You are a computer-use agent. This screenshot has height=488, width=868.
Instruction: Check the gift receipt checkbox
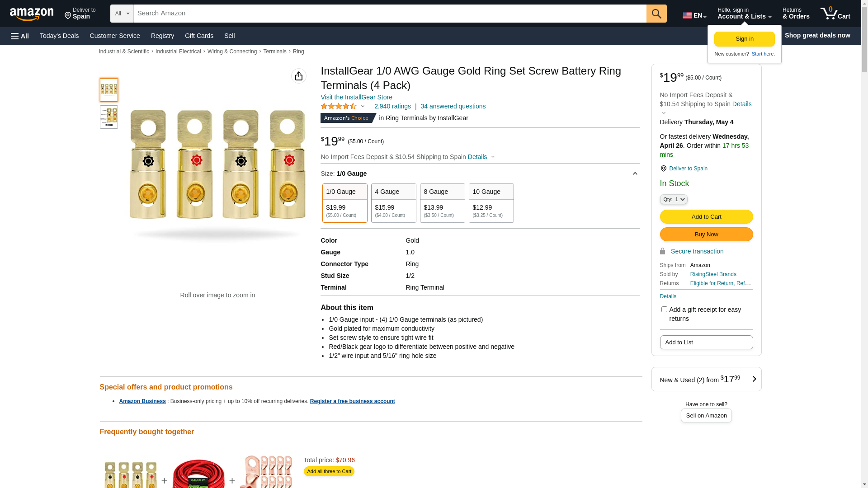tap(664, 310)
